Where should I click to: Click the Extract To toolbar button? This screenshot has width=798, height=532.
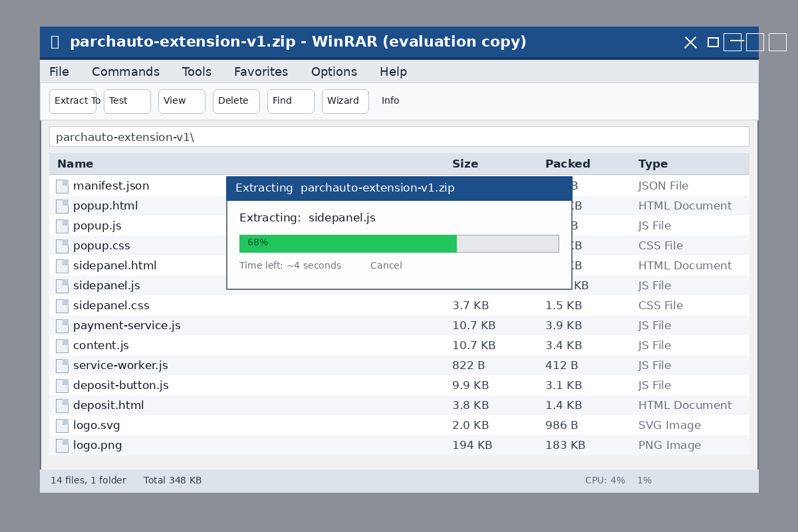pos(73,101)
